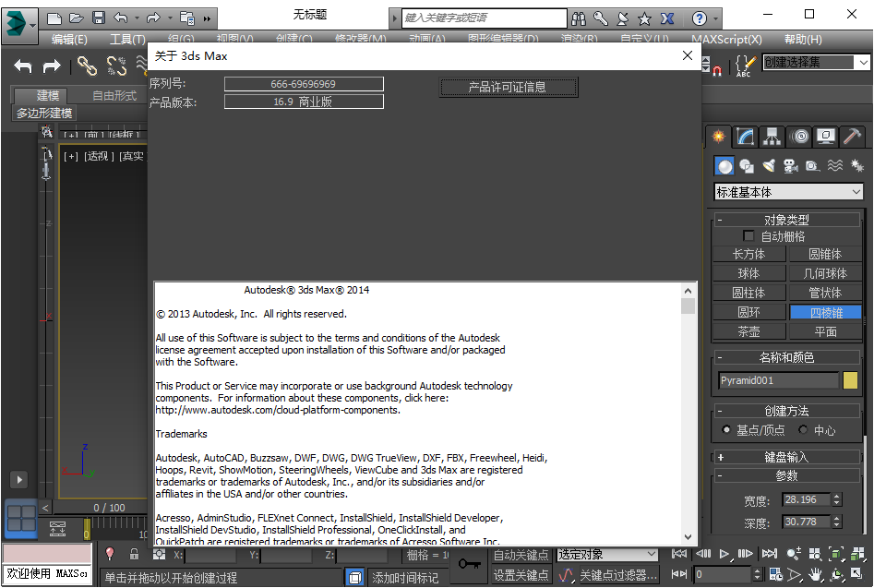874x588 pixels.
Task: Select the Geometry sphere category icon
Action: 724,166
